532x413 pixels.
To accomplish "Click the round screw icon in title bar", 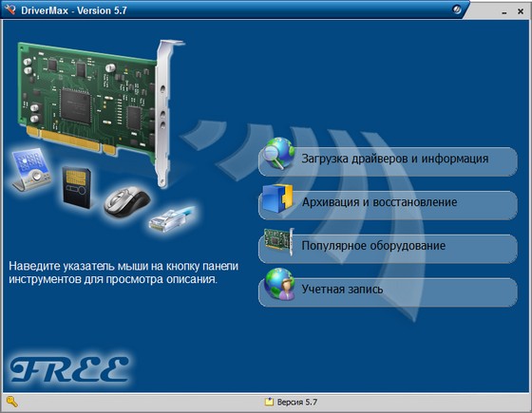I will 456,9.
